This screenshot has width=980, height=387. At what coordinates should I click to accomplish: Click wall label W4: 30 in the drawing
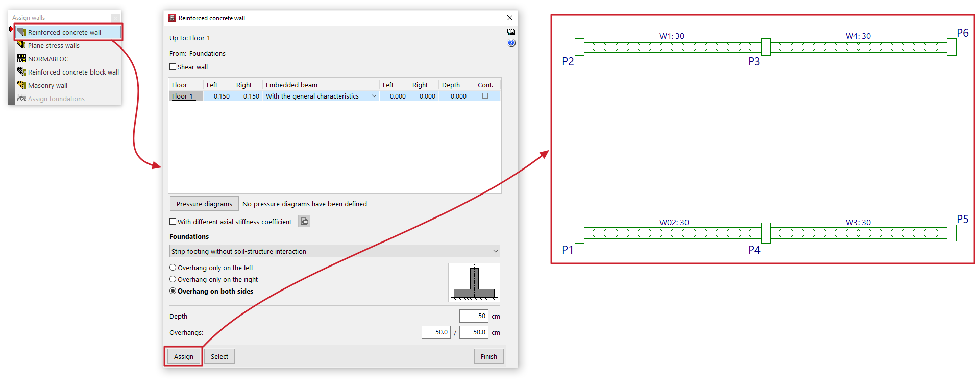coord(858,36)
